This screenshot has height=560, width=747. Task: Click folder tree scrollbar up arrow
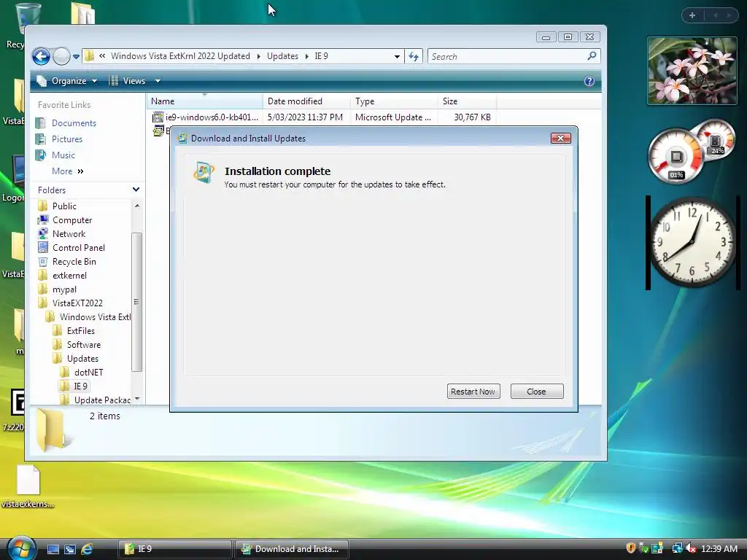(x=137, y=206)
